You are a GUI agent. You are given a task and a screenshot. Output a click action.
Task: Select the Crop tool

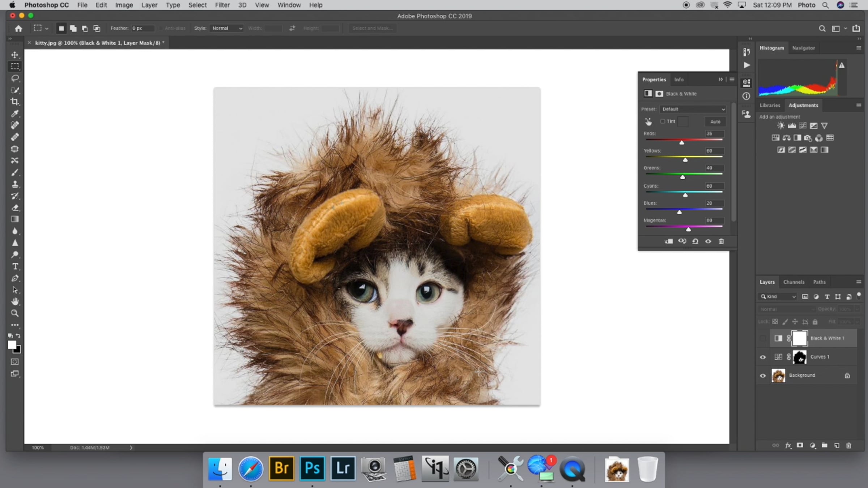[x=15, y=102]
